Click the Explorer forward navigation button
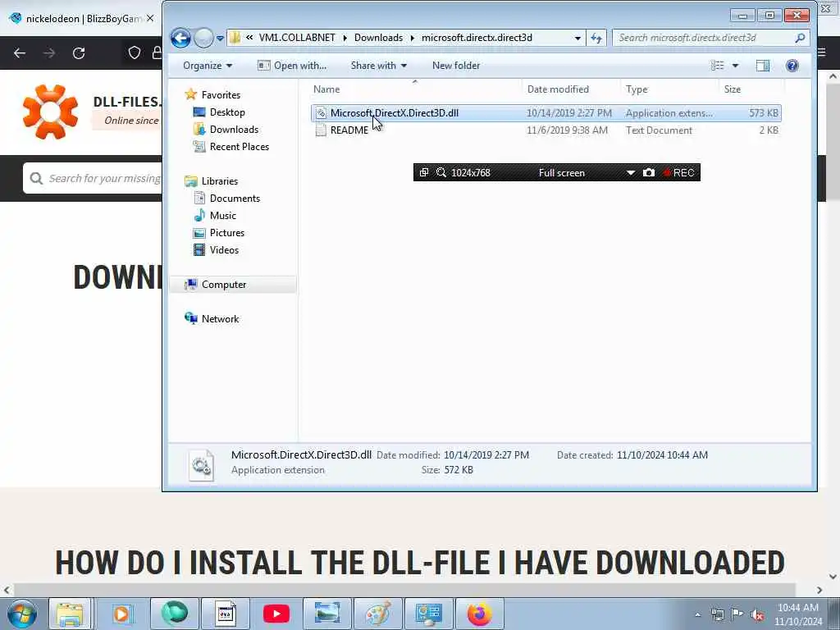 (x=203, y=38)
